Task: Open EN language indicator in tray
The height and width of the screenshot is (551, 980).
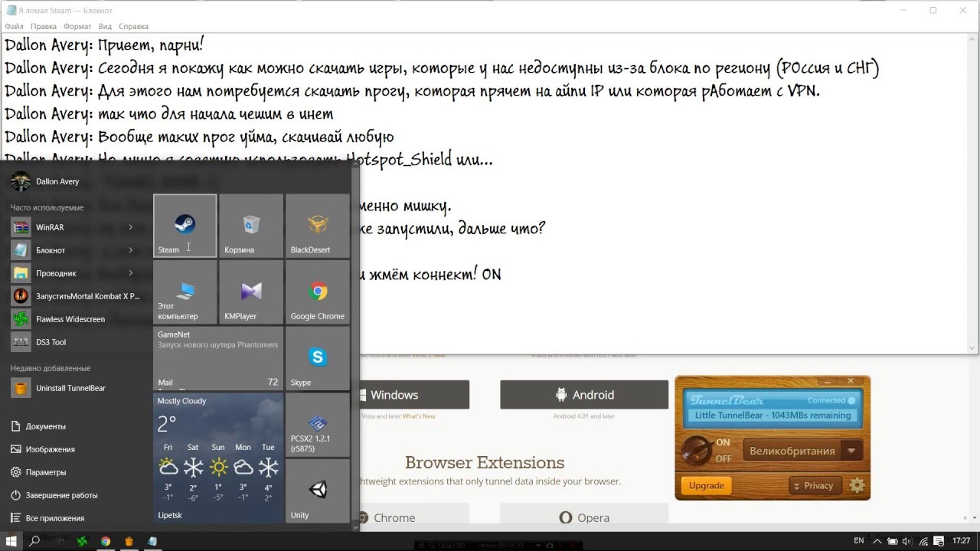Action: coord(859,541)
